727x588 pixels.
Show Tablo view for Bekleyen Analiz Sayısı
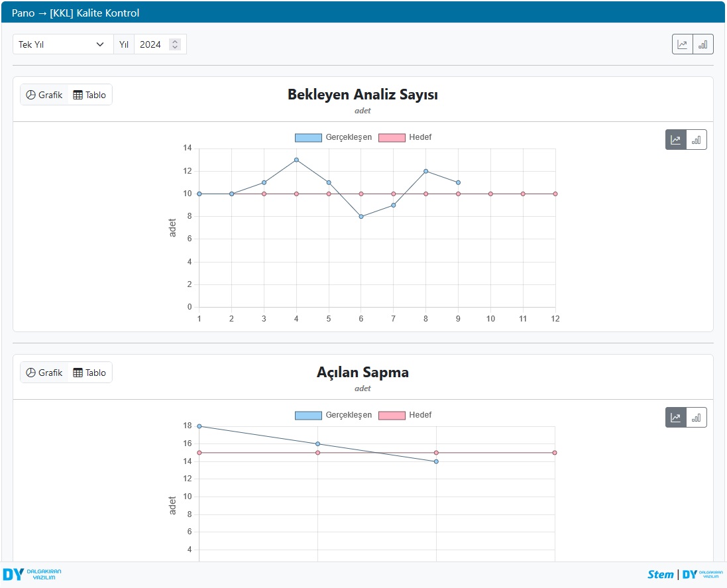[x=89, y=95]
